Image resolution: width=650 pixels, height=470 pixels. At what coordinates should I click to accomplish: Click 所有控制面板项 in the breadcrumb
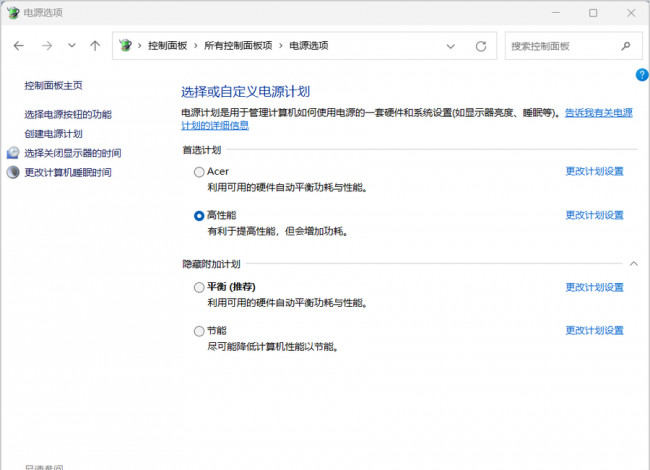[x=238, y=46]
